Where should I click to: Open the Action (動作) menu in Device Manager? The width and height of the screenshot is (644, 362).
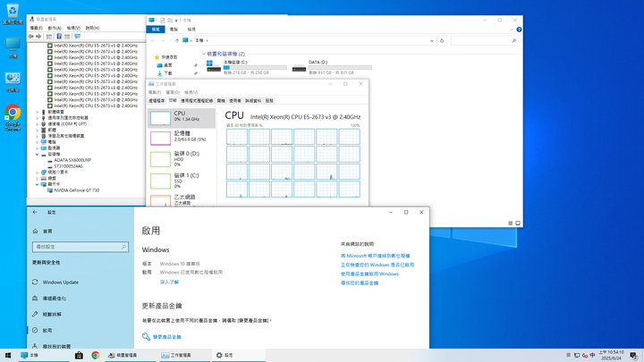(x=55, y=28)
